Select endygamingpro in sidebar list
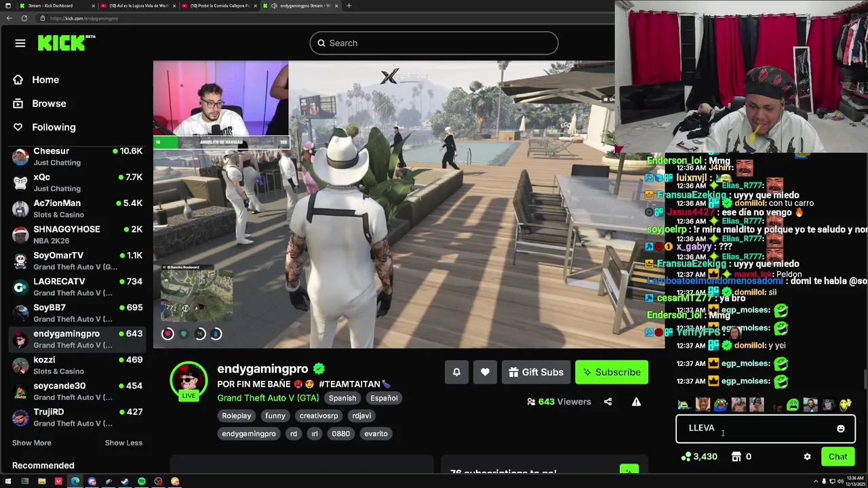Screen dimensions: 868x488 click(x=78, y=340)
